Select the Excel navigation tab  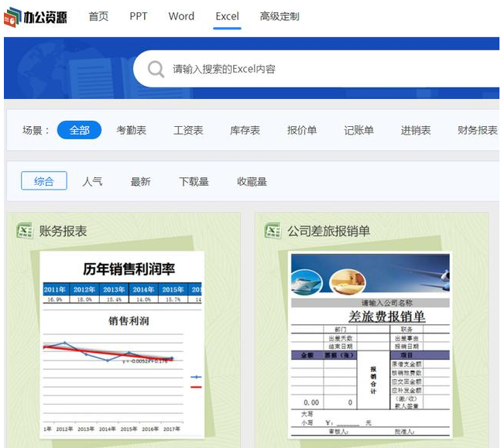(x=227, y=16)
